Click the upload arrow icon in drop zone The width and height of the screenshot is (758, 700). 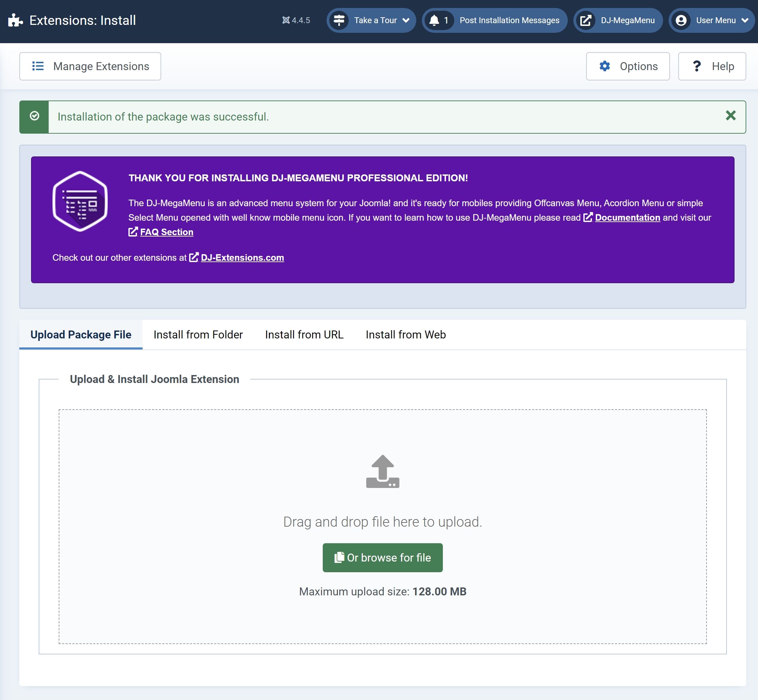(x=382, y=471)
